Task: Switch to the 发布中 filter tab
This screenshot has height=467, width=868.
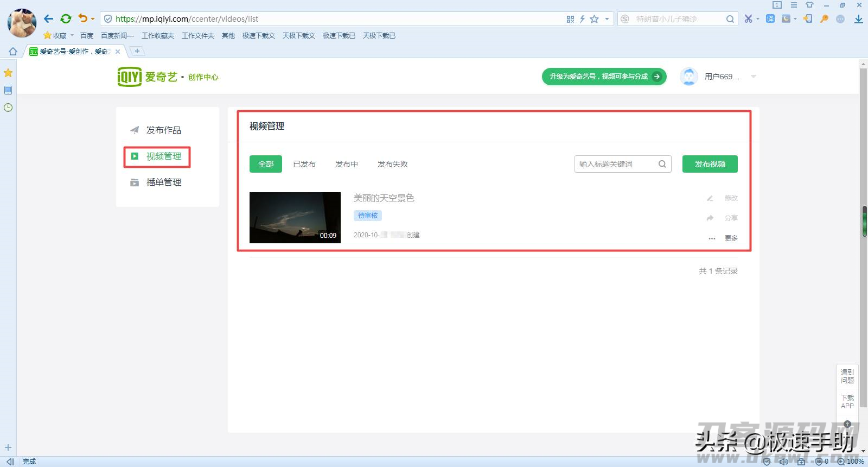Action: [x=347, y=164]
